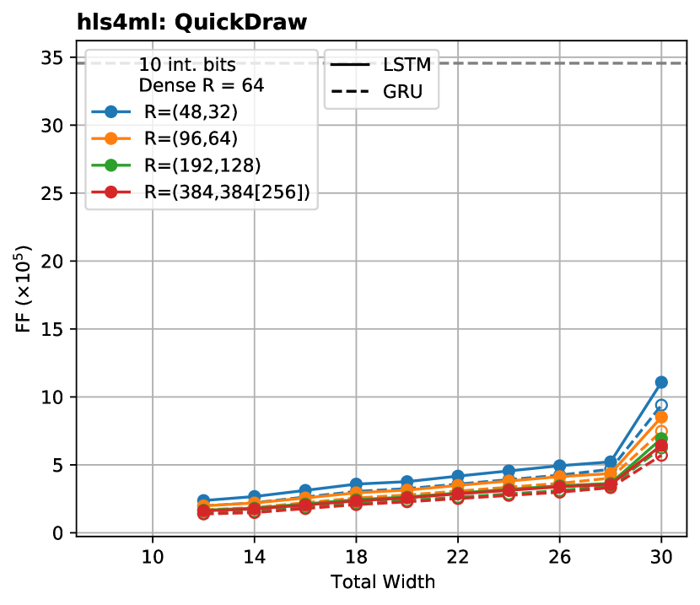
Task: Click the GRU dashed-line legend entry
Action: click(x=376, y=91)
